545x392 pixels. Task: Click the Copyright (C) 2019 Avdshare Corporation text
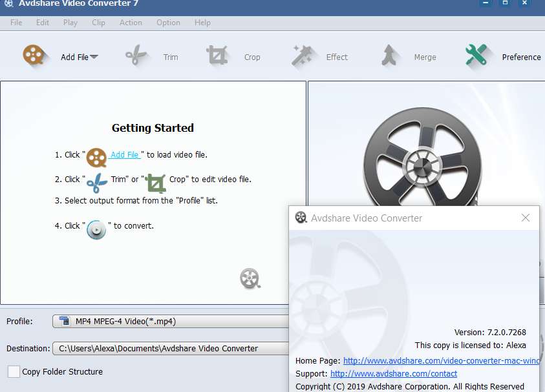click(410, 386)
